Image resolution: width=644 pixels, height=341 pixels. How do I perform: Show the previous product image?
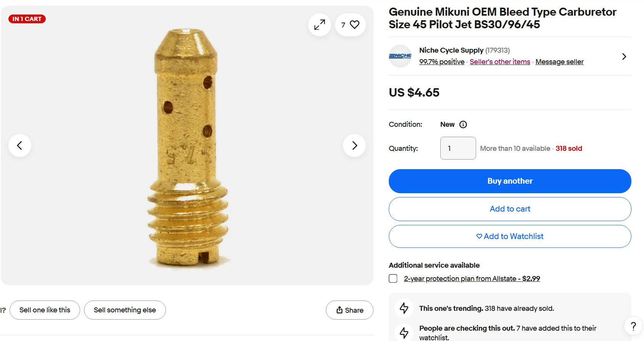pyautogui.click(x=20, y=145)
